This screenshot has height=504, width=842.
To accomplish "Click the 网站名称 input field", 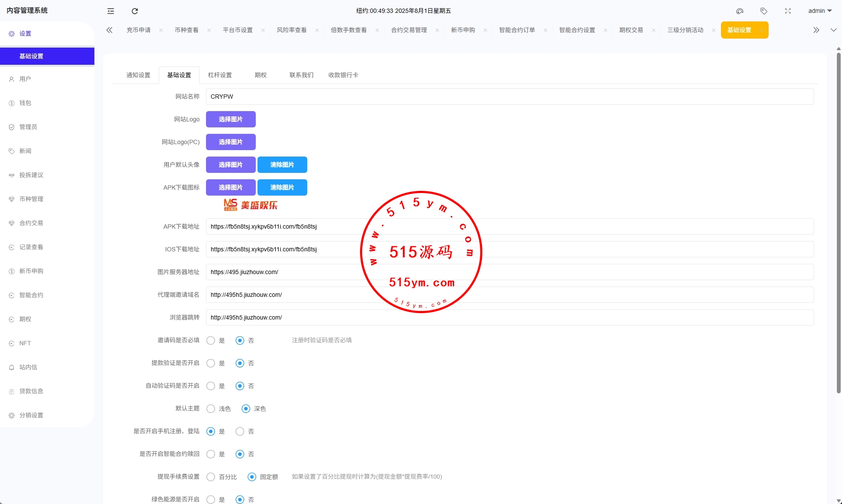I will [509, 97].
